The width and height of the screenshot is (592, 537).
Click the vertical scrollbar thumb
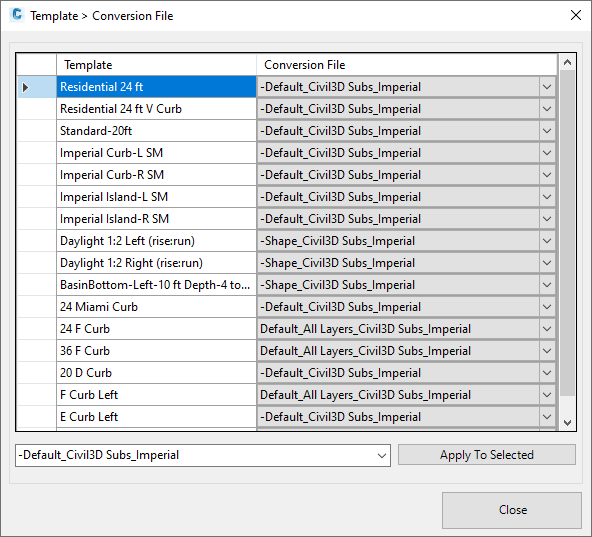[x=567, y=233]
